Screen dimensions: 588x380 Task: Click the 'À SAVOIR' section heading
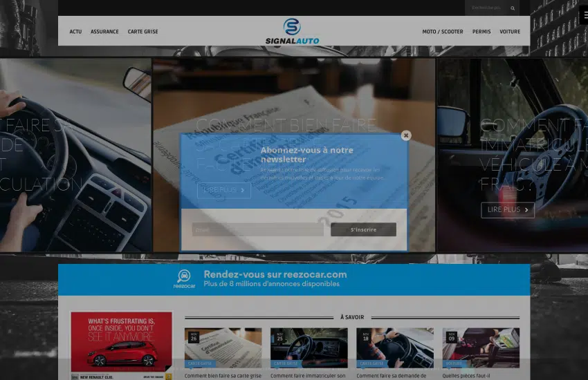pos(352,317)
